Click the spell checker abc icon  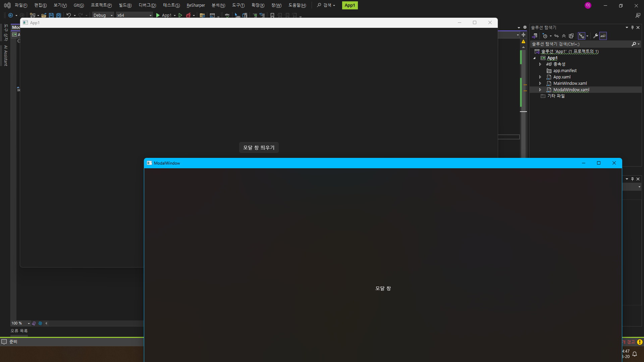click(x=227, y=15)
